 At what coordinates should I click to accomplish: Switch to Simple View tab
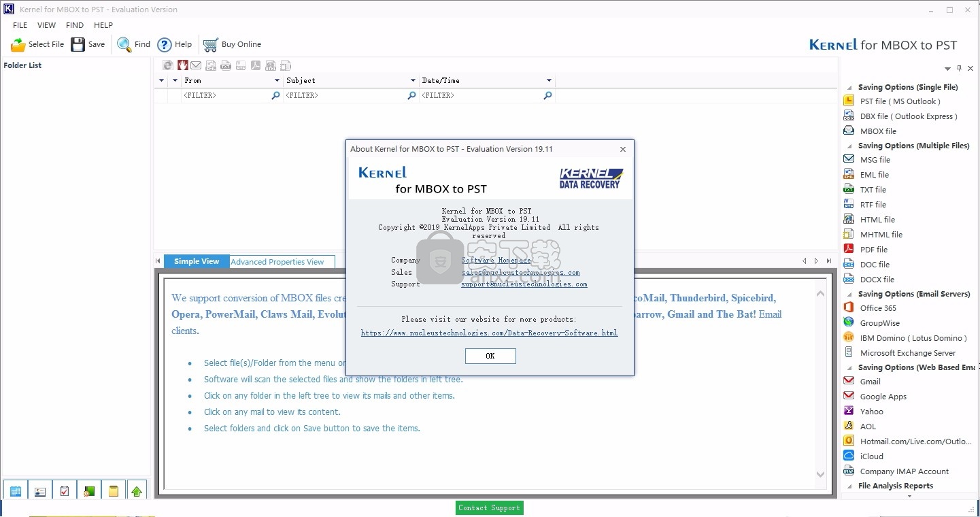point(197,261)
